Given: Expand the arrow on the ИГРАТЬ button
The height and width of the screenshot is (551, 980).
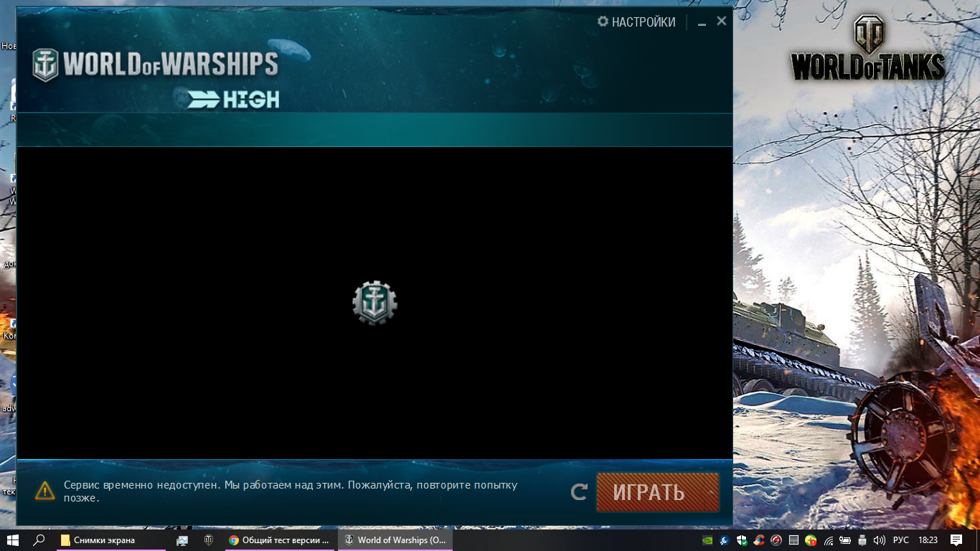Looking at the screenshot, I should pyautogui.click(x=711, y=492).
